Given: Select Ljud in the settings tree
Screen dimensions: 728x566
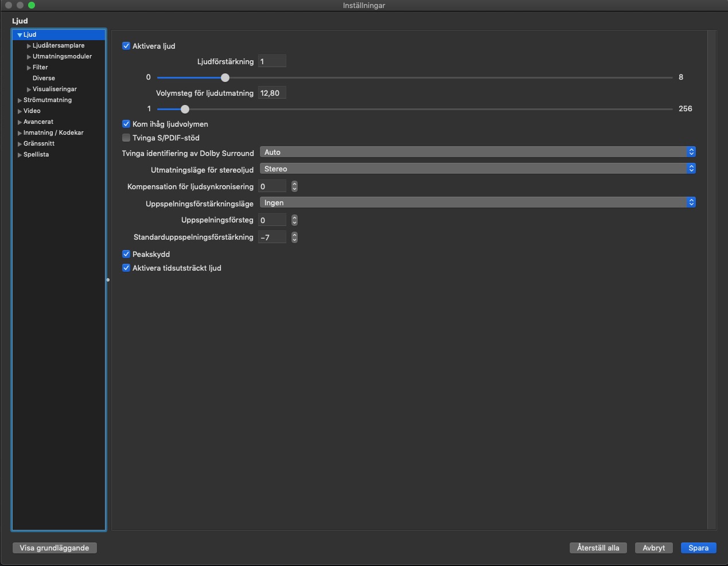Looking at the screenshot, I should pyautogui.click(x=30, y=34).
